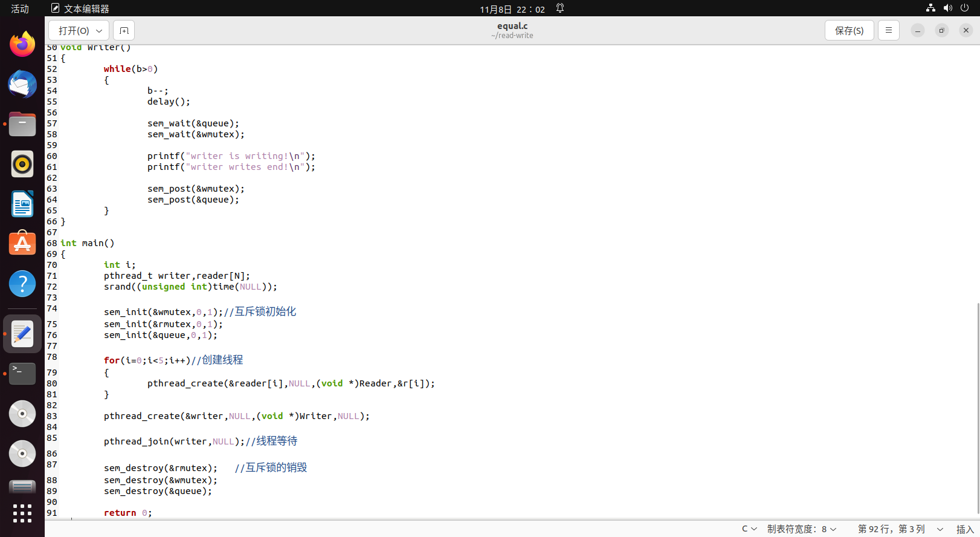The image size is (980, 537).
Task: Click the 'pthread_t writer,reader[N];' line
Action: coord(176,276)
